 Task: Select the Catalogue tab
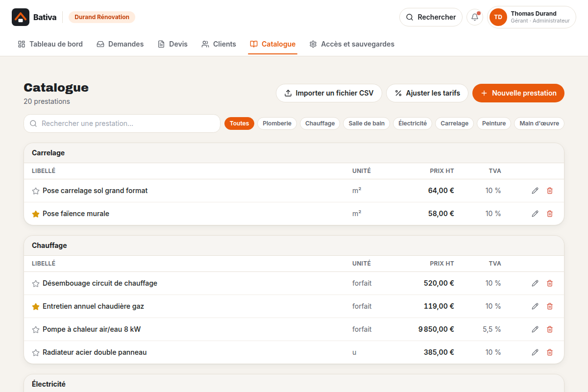(x=272, y=44)
